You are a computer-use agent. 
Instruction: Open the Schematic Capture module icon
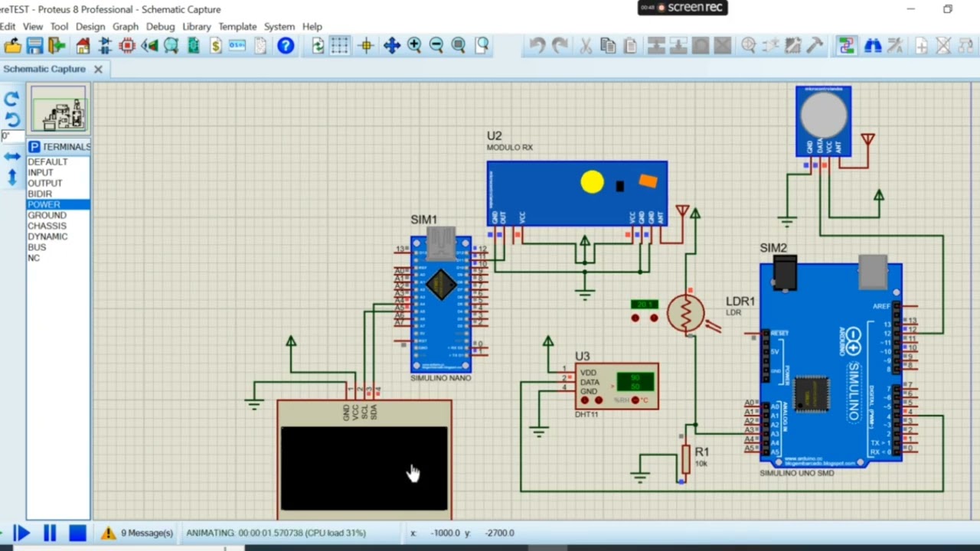pos(105,46)
